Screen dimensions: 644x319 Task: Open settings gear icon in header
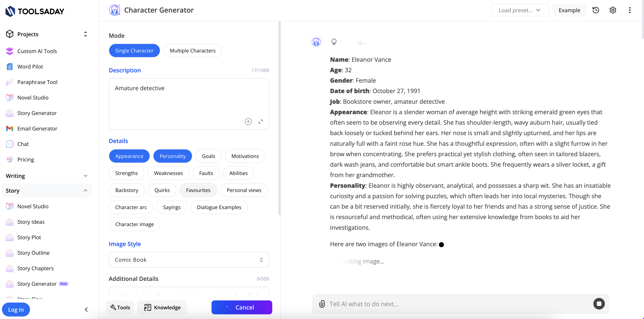pyautogui.click(x=613, y=10)
